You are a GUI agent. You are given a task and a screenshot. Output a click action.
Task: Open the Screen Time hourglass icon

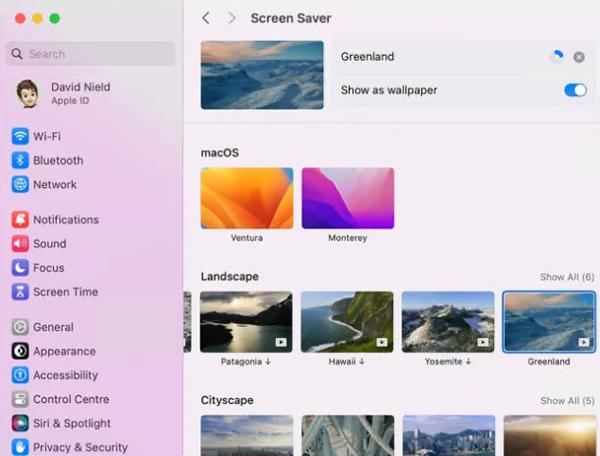click(20, 292)
